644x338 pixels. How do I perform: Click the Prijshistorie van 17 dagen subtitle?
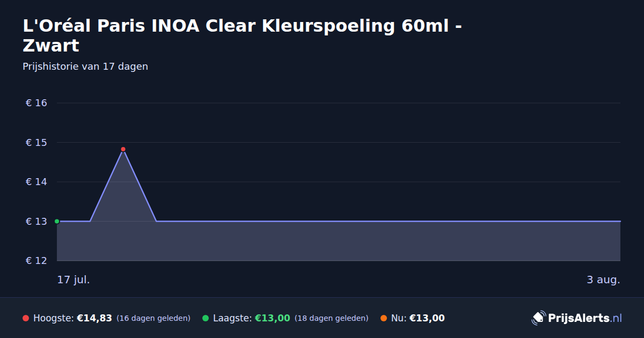coord(85,67)
